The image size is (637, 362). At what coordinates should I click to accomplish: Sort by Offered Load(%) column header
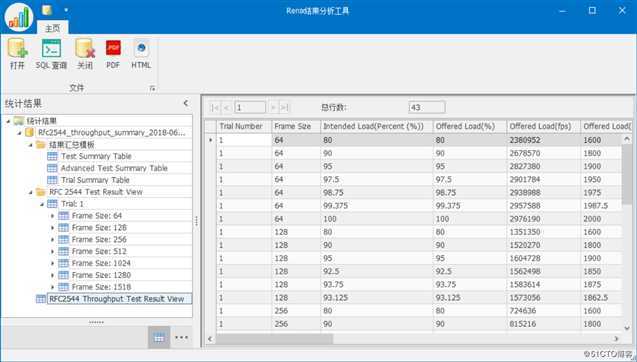(470, 126)
